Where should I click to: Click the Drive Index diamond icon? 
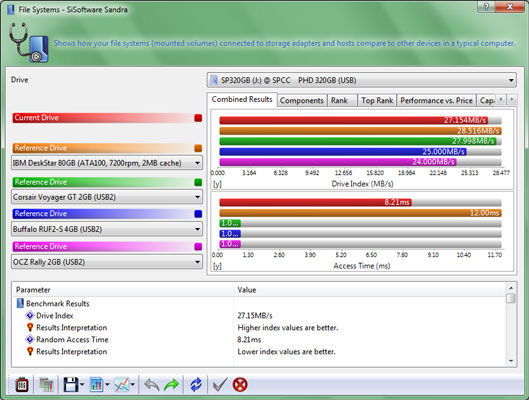(x=30, y=315)
